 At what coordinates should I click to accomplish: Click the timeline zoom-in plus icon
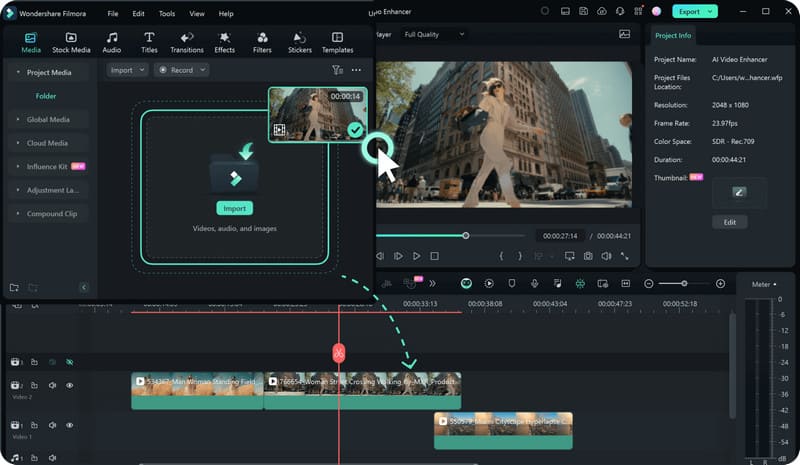(720, 284)
